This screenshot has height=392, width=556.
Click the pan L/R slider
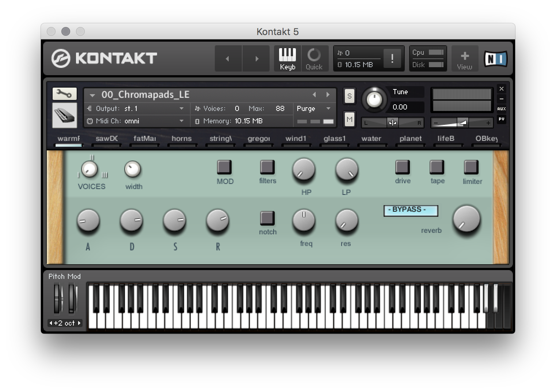[x=392, y=123]
